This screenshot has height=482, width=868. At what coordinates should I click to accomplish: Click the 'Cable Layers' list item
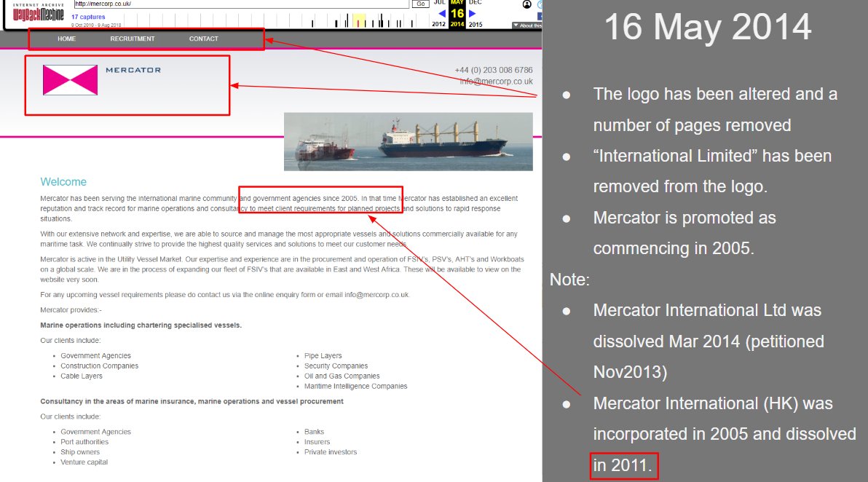pos(82,376)
